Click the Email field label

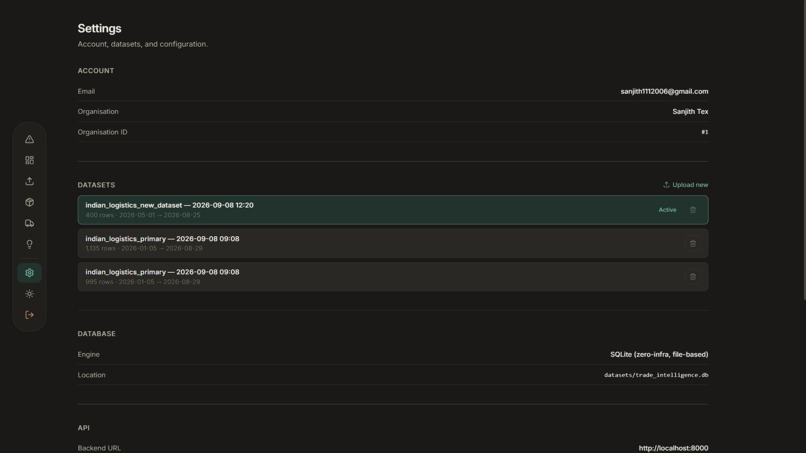click(86, 91)
